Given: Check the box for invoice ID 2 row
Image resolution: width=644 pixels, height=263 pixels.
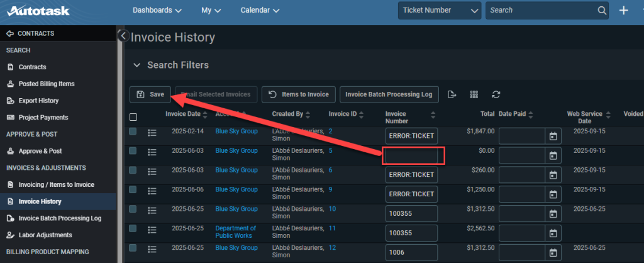Looking at the screenshot, I should tap(133, 131).
